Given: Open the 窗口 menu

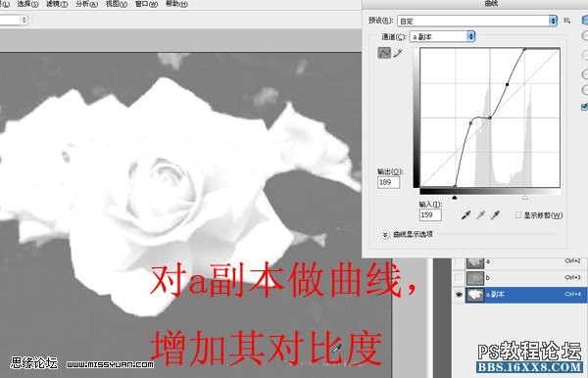Looking at the screenshot, I should (146, 4).
